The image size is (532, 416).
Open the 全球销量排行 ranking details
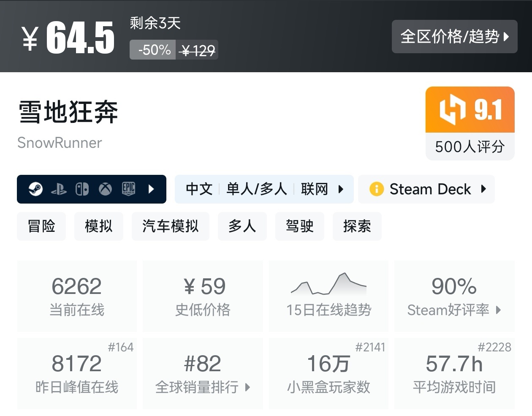point(248,387)
